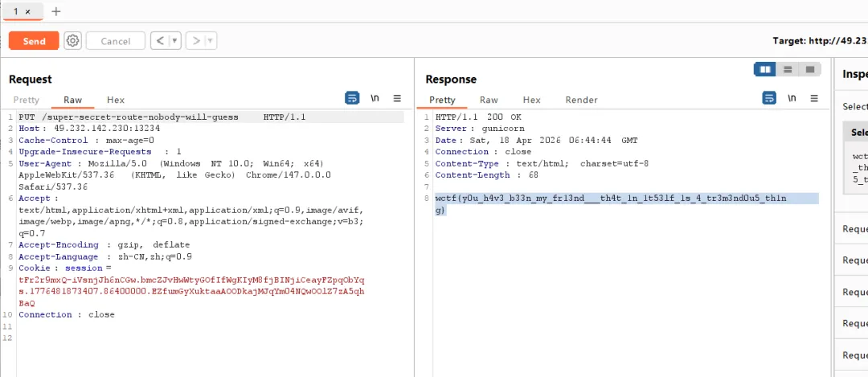
Task: Go back to previous request in history
Action: 158,41
